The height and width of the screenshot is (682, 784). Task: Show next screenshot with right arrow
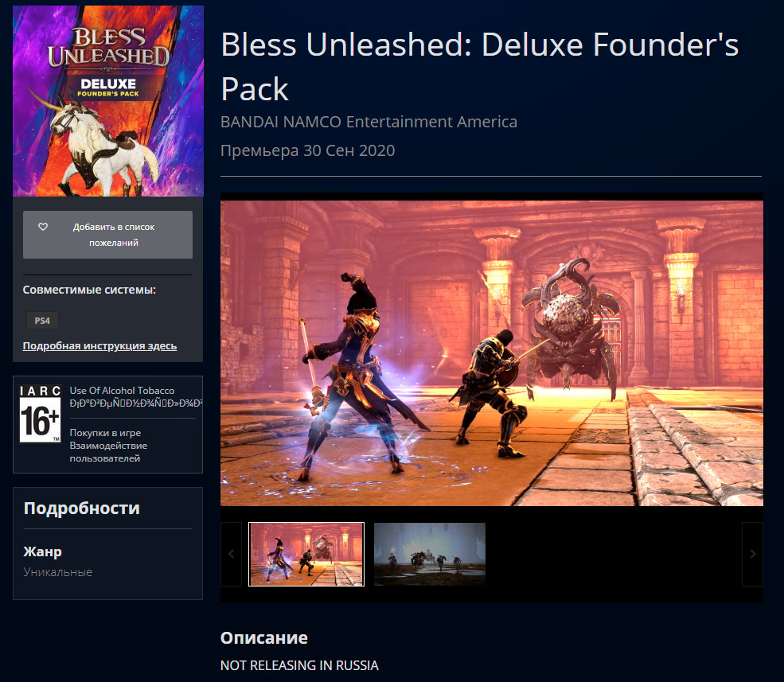(752, 554)
